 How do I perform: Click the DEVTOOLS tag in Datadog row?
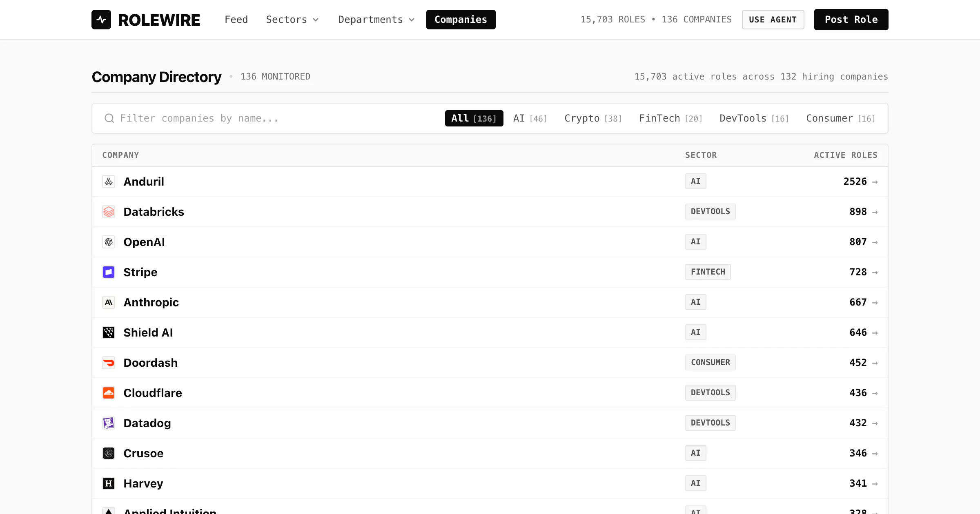710,423
